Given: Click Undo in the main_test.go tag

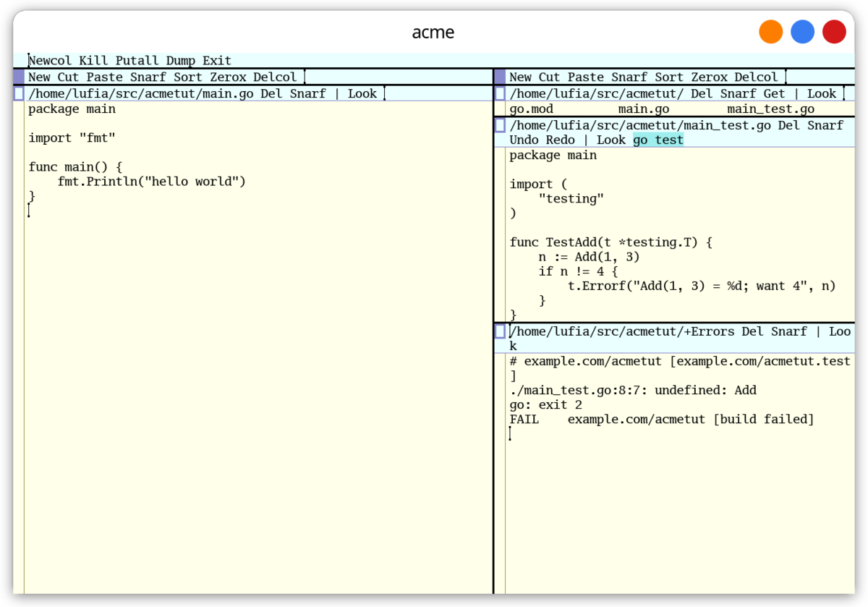Looking at the screenshot, I should click(x=524, y=140).
